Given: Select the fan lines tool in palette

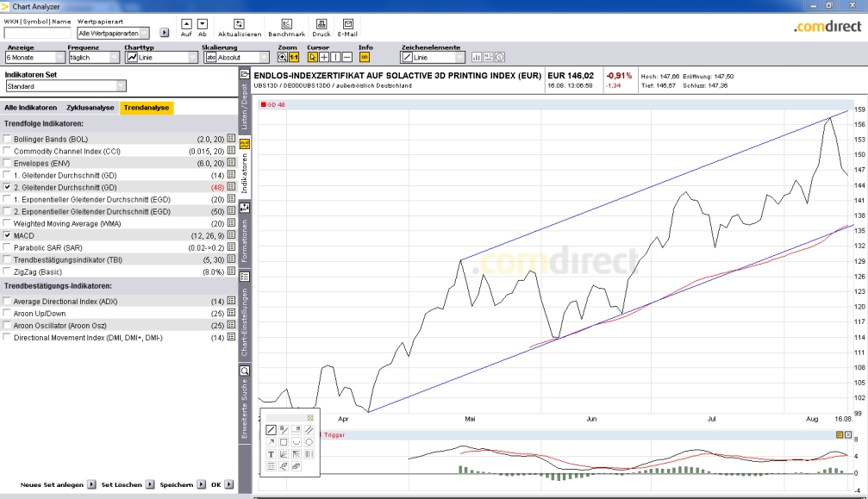Looking at the screenshot, I should coord(284,454).
